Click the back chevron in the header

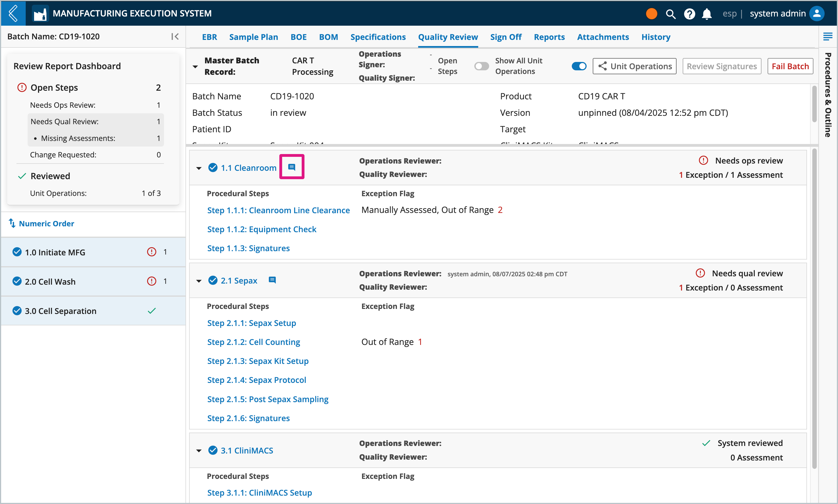(13, 13)
